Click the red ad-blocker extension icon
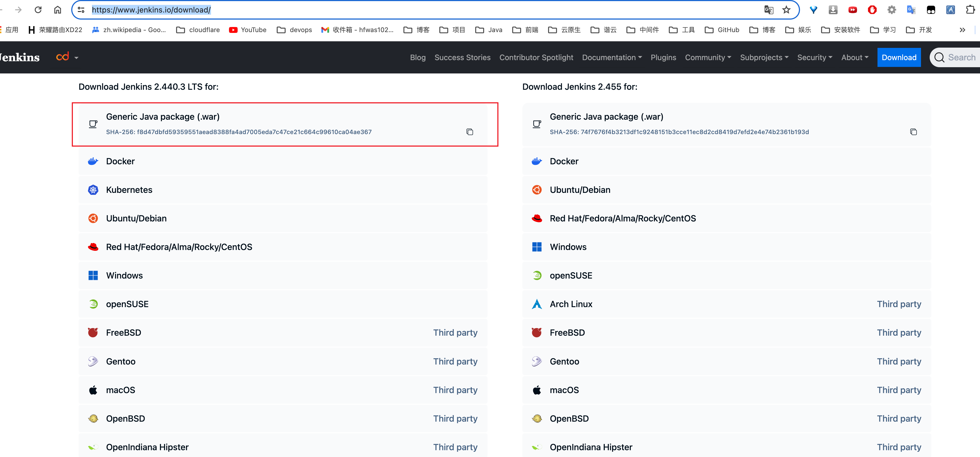 click(872, 10)
